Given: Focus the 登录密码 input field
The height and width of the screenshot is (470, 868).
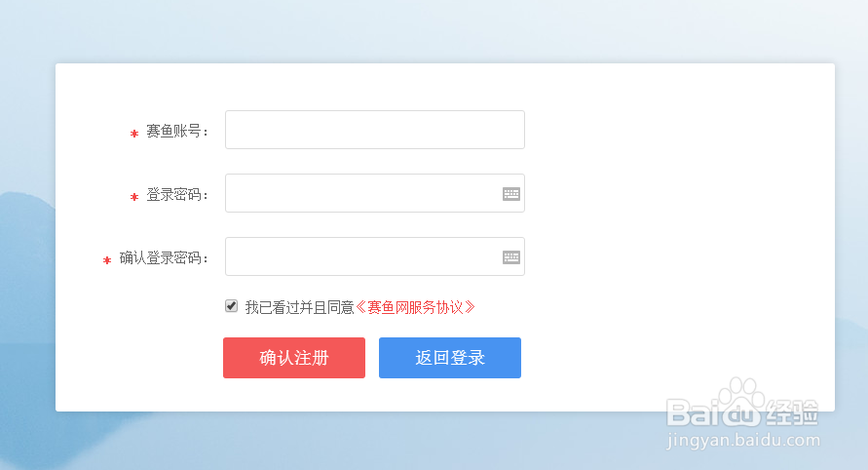Looking at the screenshot, I should pyautogui.click(x=375, y=193).
